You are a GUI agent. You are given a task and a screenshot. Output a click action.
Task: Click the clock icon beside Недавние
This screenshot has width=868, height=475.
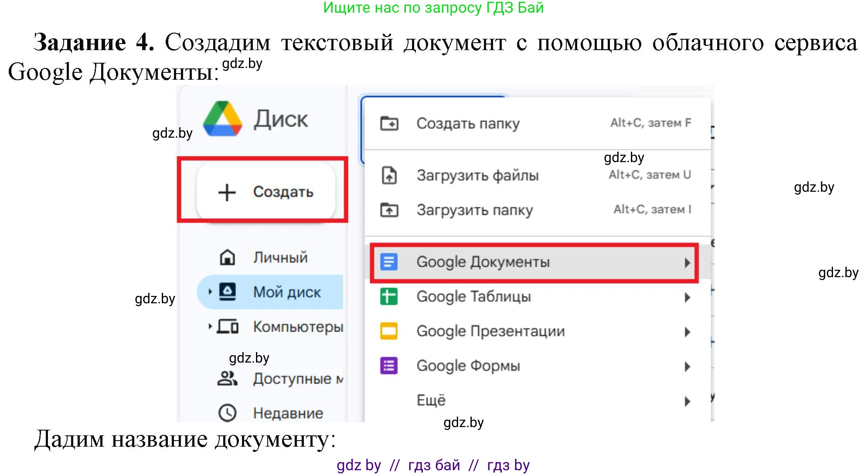click(227, 412)
